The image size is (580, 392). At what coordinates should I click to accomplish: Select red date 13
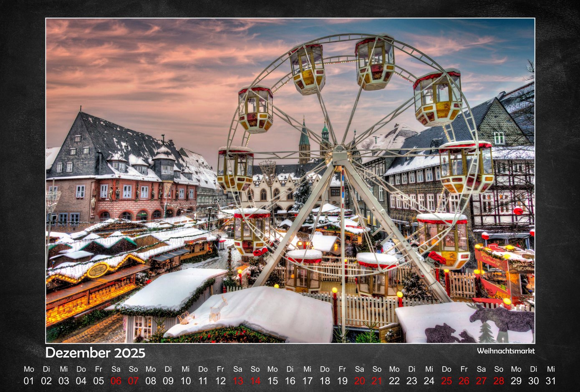pos(238,381)
